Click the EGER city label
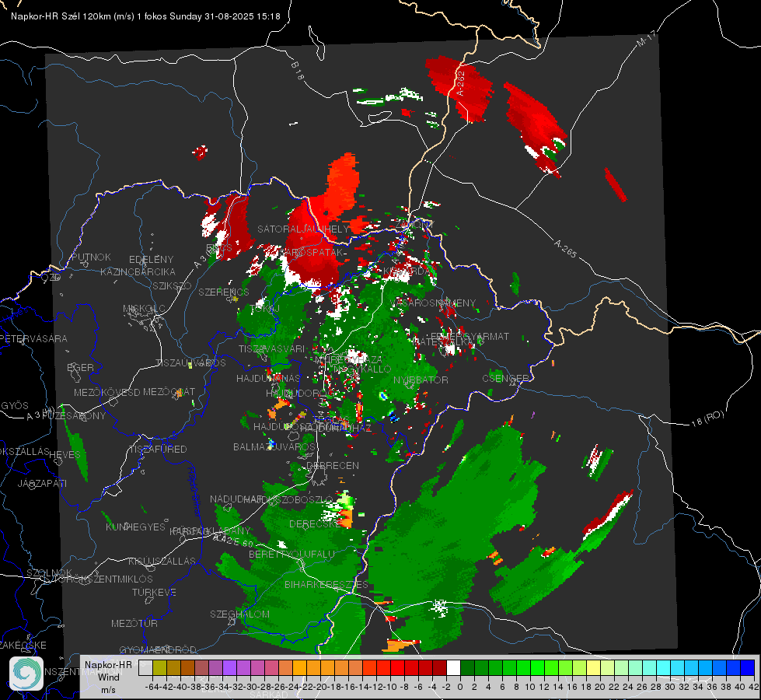The height and width of the screenshot is (700, 761). [x=80, y=368]
